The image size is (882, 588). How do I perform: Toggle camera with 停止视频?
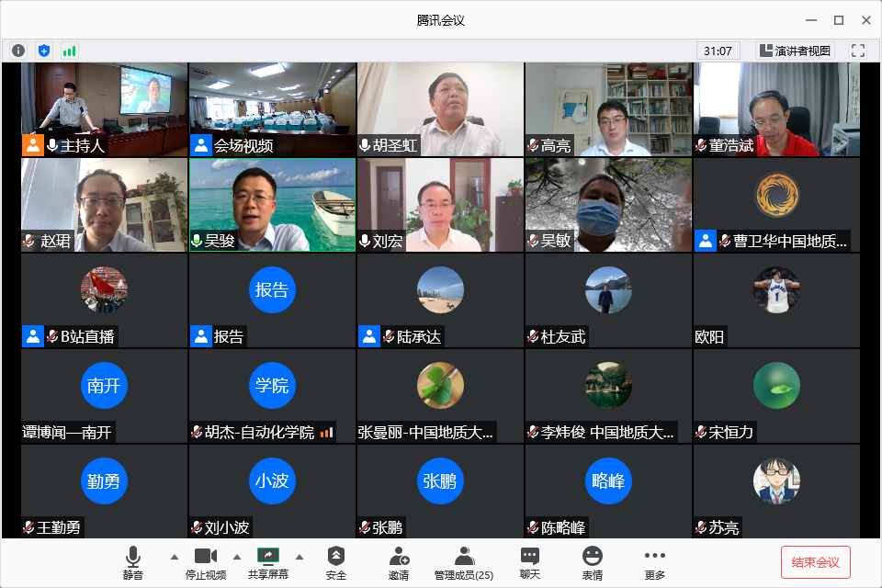pos(205,562)
